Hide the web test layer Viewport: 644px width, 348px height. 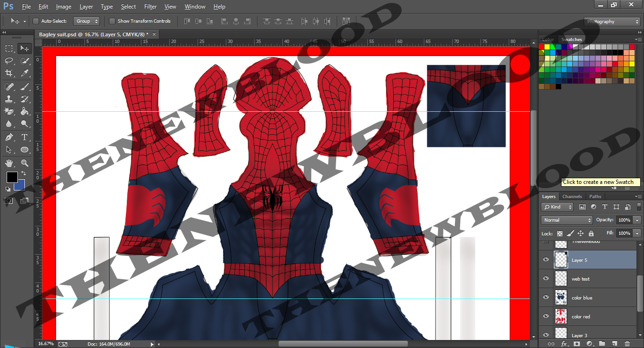click(x=546, y=279)
